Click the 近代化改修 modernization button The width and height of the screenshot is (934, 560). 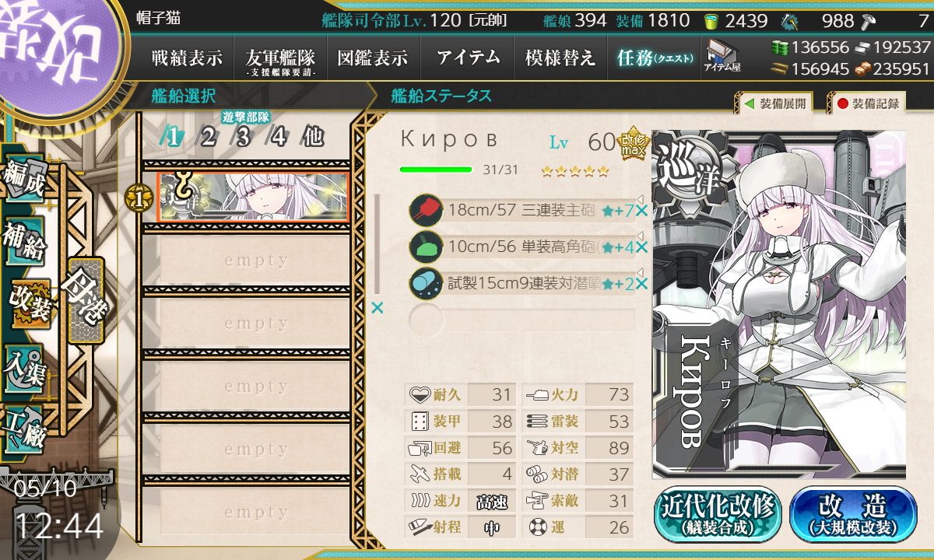coord(717,514)
